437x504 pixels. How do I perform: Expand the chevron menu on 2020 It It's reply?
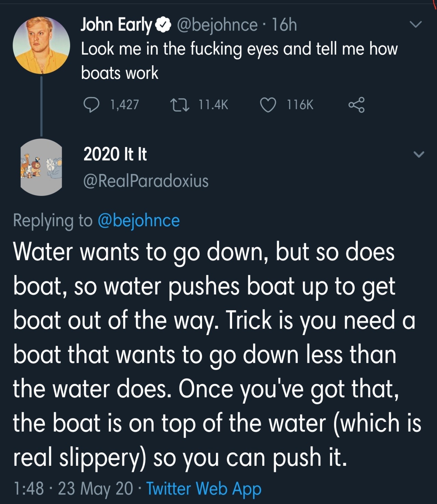click(x=419, y=154)
